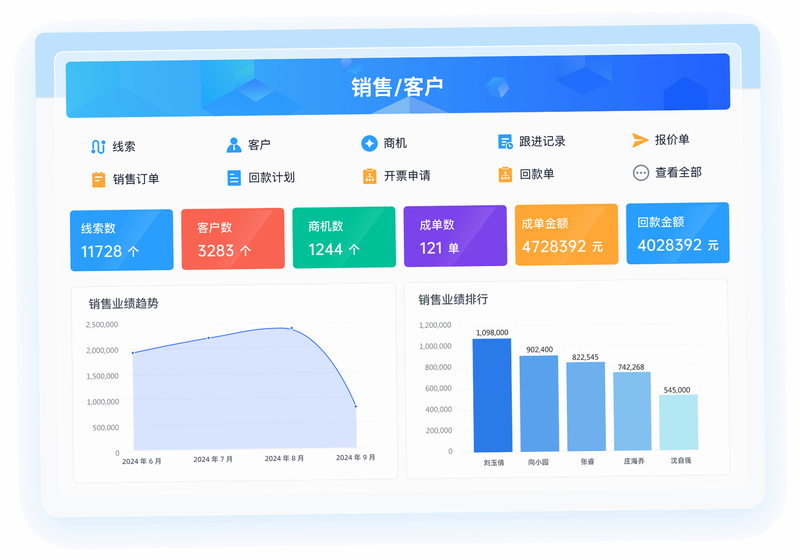800x560 pixels.
Task: Click the 销售业绩排行 chart title
Action: click(x=453, y=299)
